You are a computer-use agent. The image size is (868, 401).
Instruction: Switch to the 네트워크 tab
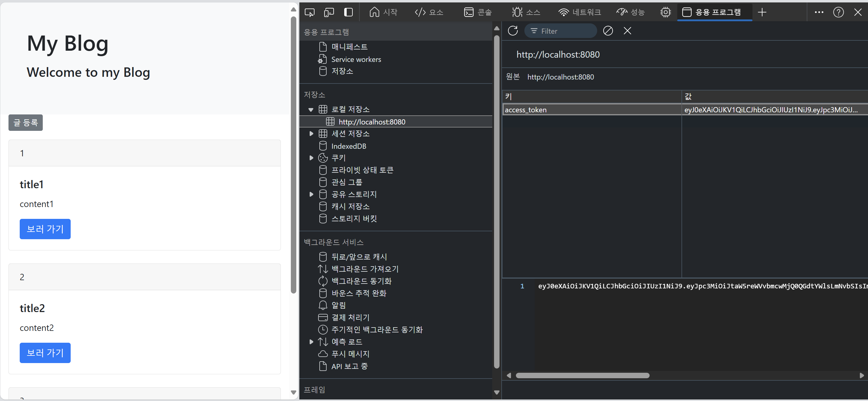(579, 12)
